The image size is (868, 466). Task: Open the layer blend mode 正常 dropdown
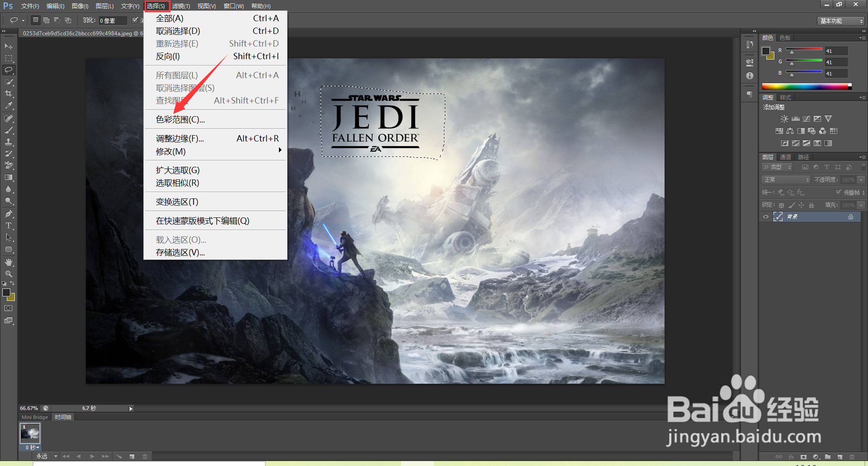786,180
